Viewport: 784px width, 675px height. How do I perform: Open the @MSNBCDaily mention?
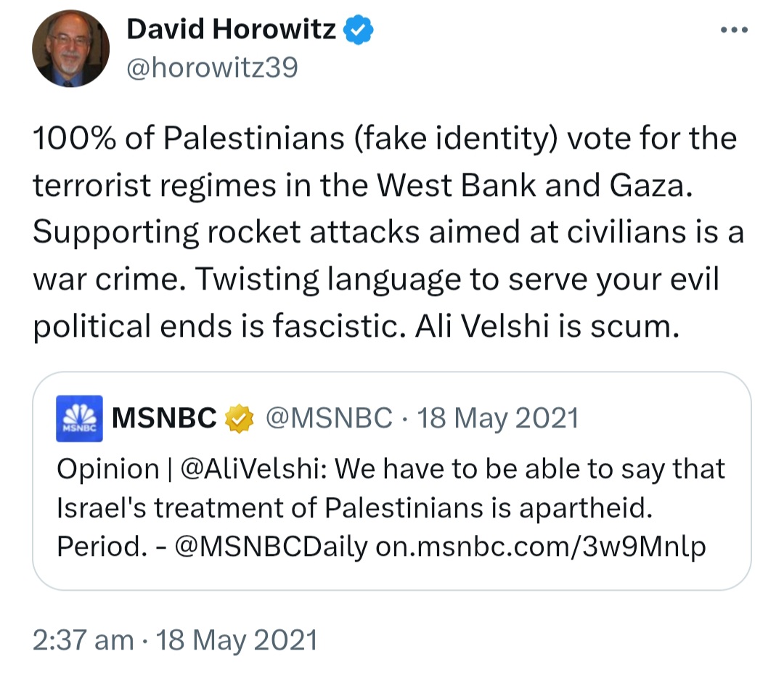coord(270,546)
